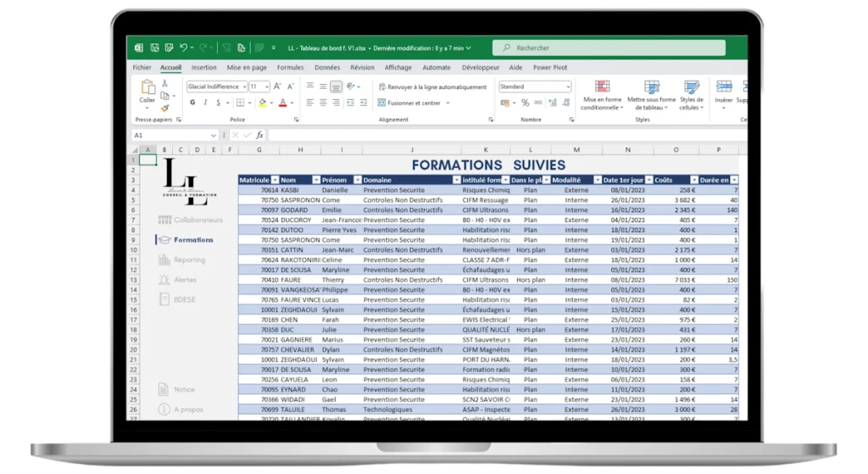The image size is (868, 474).
Task: Toggle bold with the G button
Action: point(192,103)
